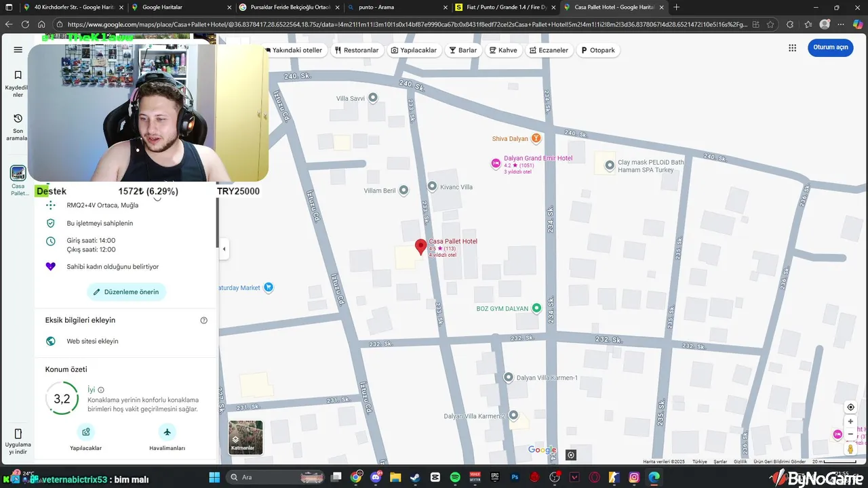Click the red Casa Pallet Hotel pin
The image size is (868, 488).
tap(420, 247)
